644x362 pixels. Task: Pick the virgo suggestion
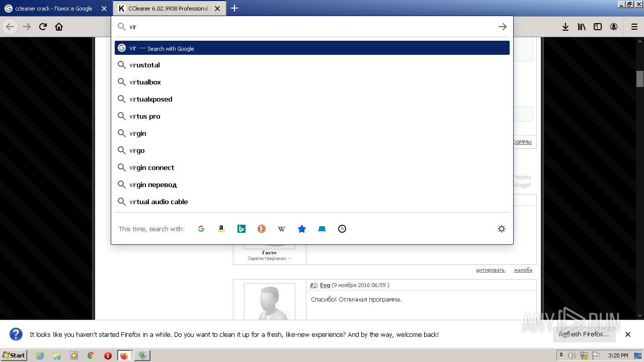pos(312,150)
